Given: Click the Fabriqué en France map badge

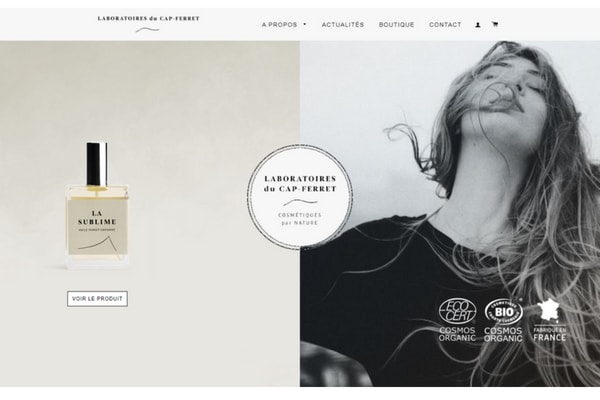Looking at the screenshot, I should pos(549,320).
